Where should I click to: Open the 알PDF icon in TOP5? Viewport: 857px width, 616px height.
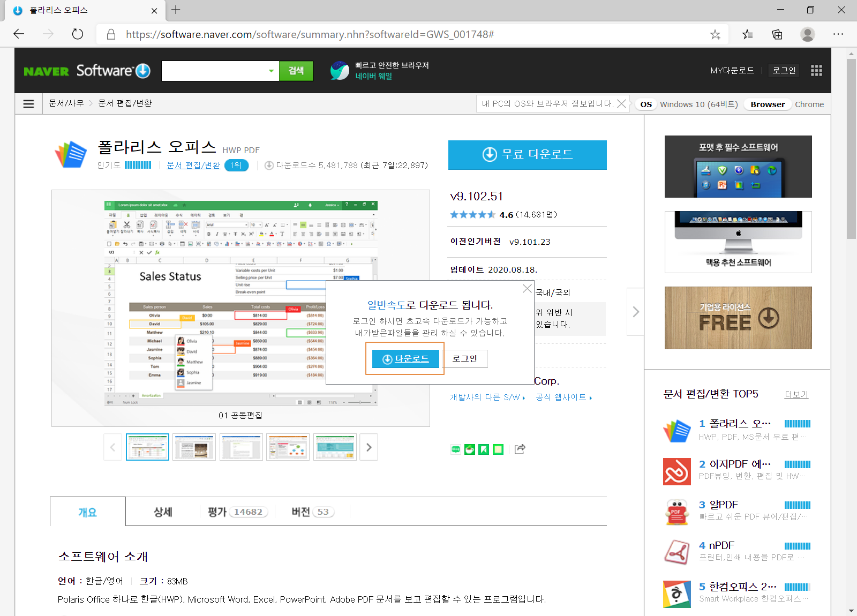coord(677,512)
